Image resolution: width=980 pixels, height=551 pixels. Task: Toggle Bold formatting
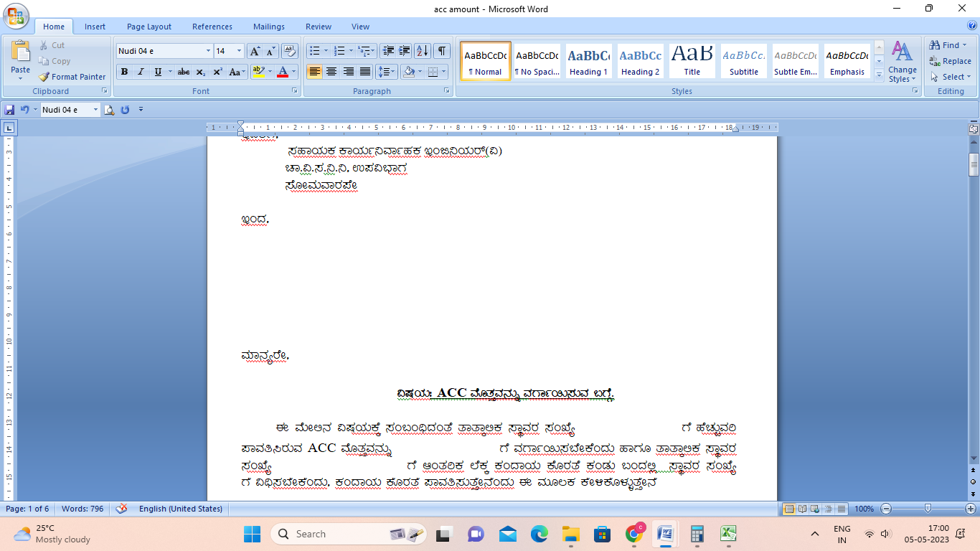coord(124,72)
